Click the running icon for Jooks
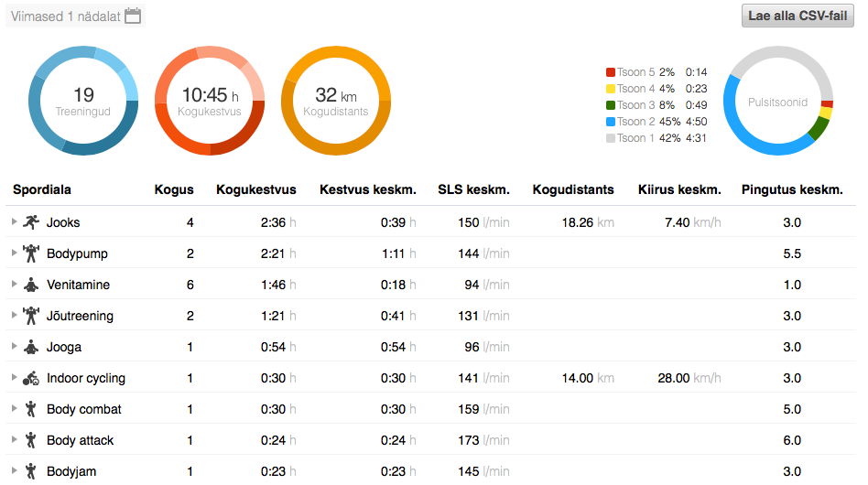This screenshot has width=868, height=485. tap(32, 222)
